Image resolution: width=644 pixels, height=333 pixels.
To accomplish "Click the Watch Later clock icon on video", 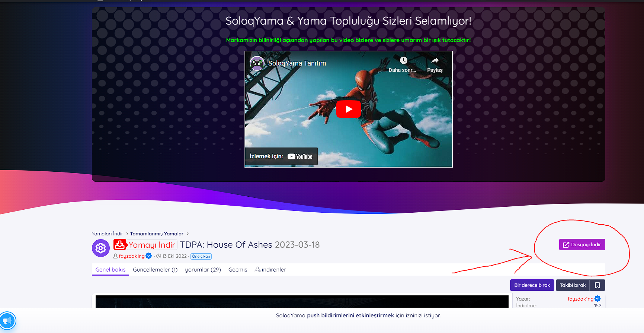I will [x=403, y=60].
